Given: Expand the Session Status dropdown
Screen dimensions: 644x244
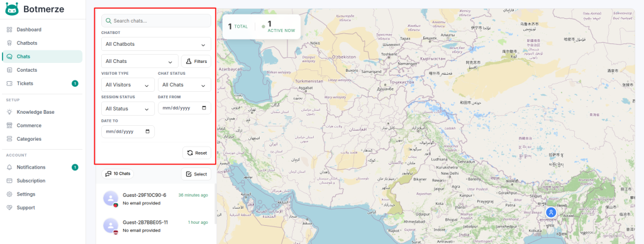Looking at the screenshot, I should click(x=128, y=109).
